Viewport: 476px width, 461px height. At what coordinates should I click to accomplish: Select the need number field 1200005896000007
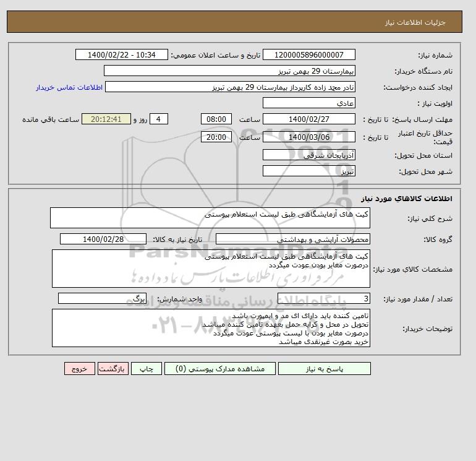308,54
